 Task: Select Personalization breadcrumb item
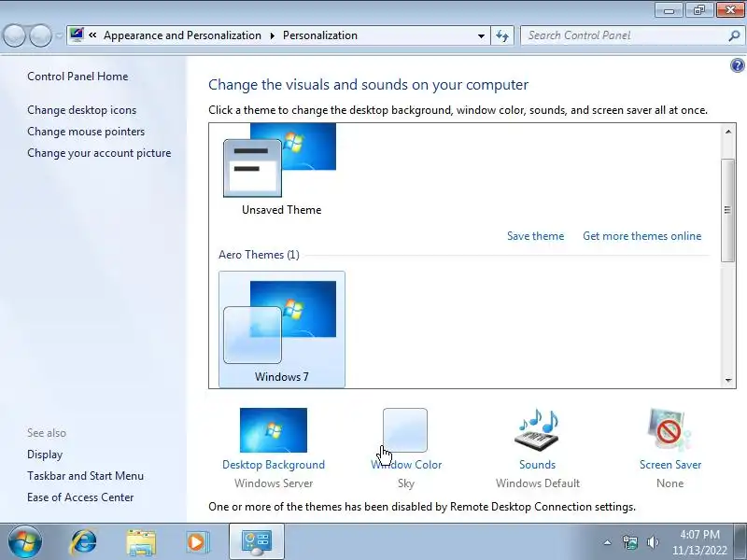(x=320, y=35)
